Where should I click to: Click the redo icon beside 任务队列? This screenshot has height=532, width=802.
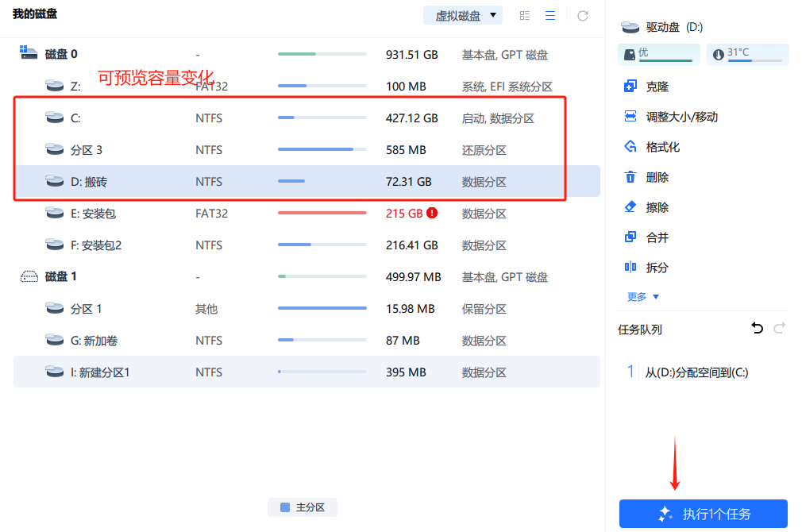[779, 327]
